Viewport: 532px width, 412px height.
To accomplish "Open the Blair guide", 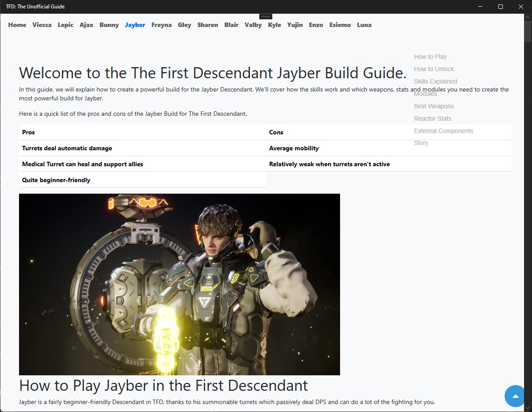I will [231, 25].
